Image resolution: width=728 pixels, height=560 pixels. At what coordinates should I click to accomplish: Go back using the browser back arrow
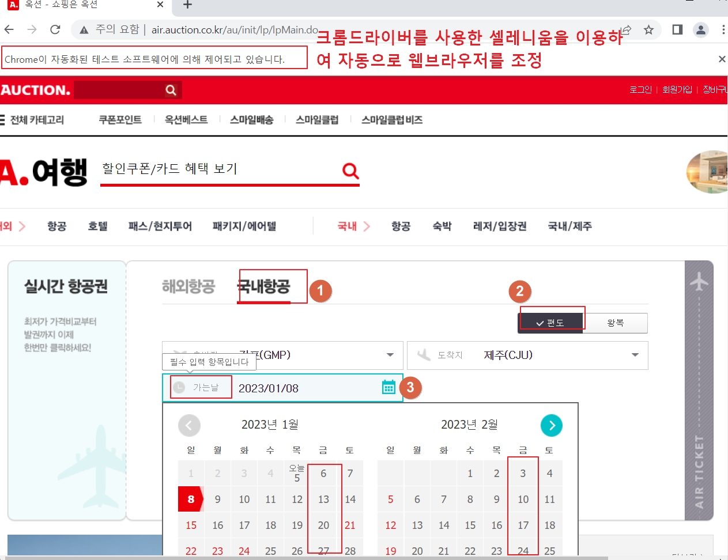pyautogui.click(x=9, y=29)
